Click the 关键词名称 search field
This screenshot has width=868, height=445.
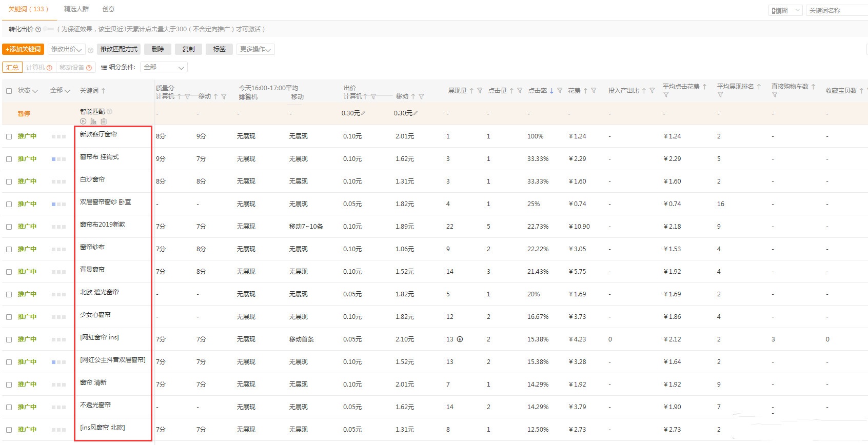[x=837, y=10]
